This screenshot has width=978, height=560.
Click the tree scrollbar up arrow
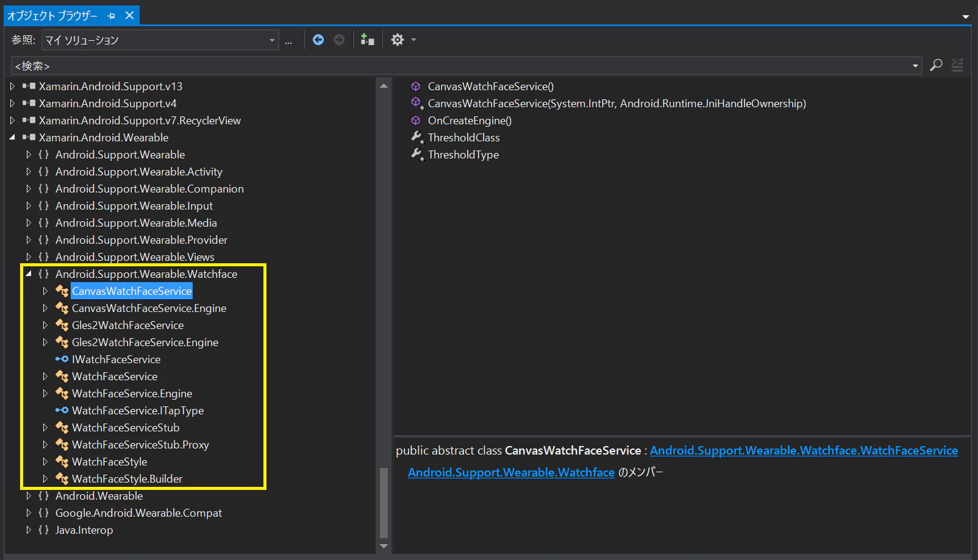[384, 86]
